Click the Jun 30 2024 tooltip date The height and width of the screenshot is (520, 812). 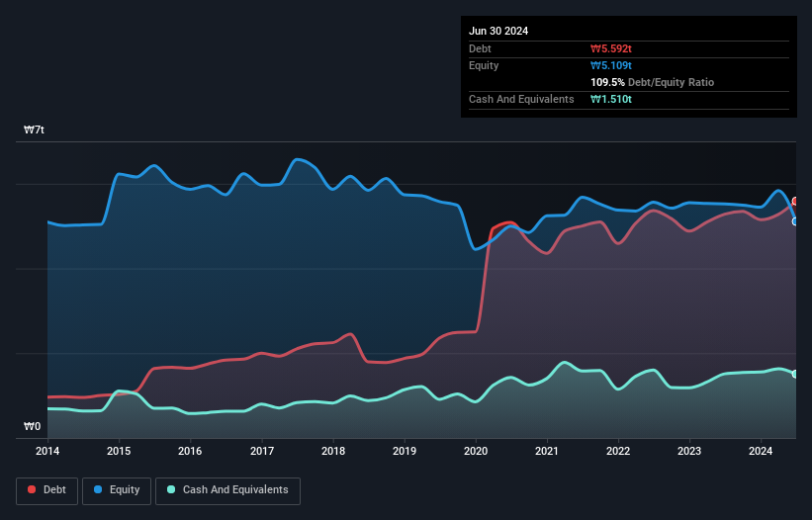[x=498, y=31]
